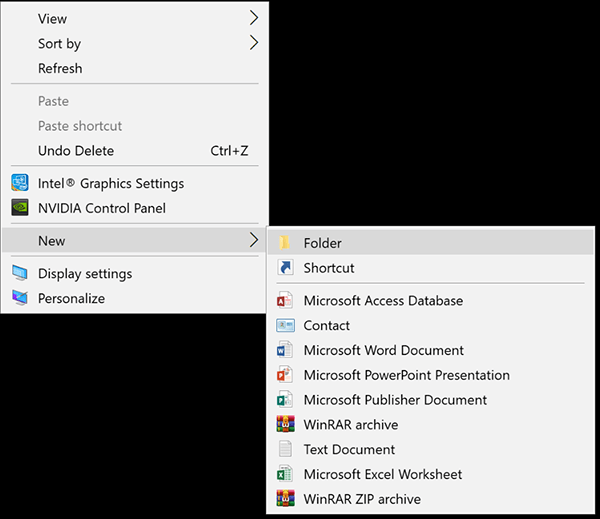Image resolution: width=600 pixels, height=519 pixels.
Task: Expand the Sort by submenu arrow
Action: (x=254, y=43)
